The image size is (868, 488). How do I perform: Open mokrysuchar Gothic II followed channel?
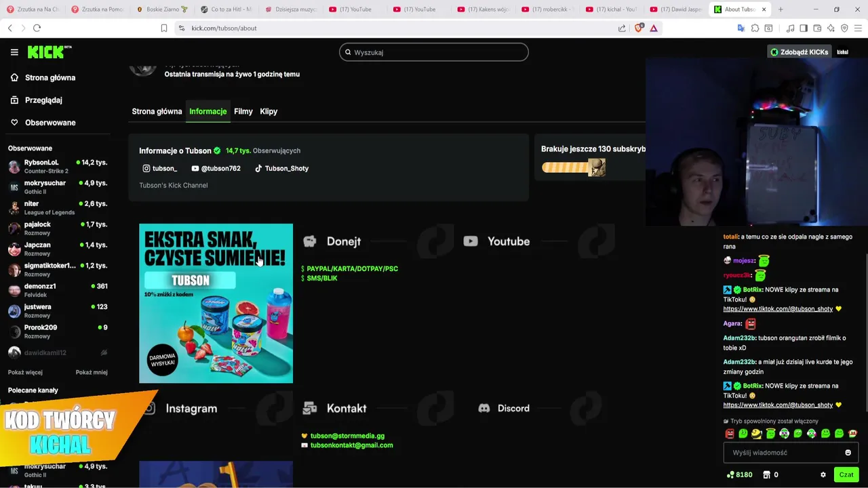[x=58, y=187]
